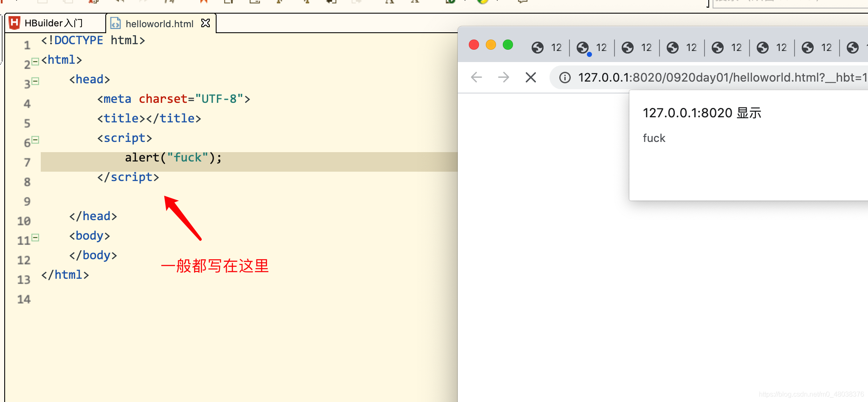Click the browser Forward arrow

[504, 77]
